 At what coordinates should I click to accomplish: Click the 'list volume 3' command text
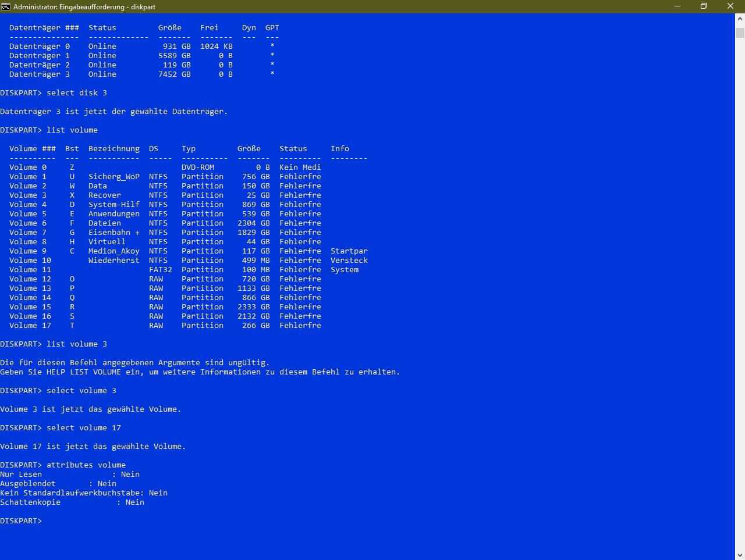77,344
